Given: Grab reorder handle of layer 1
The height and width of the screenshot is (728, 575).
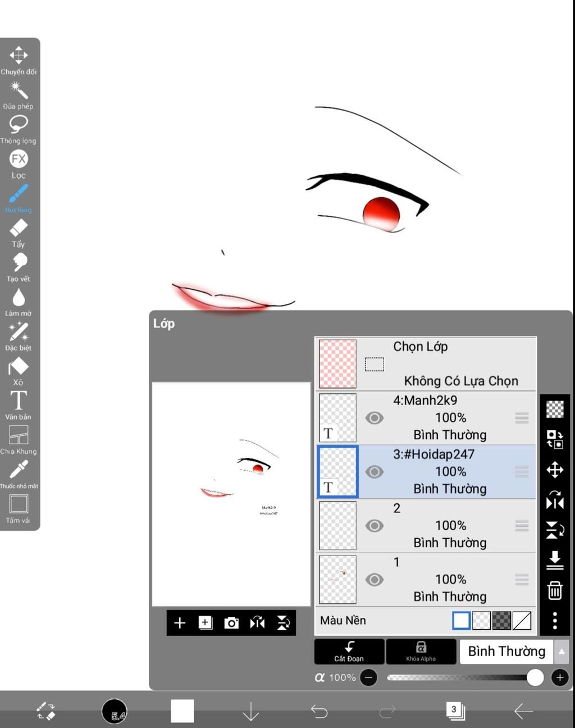Looking at the screenshot, I should point(522,580).
